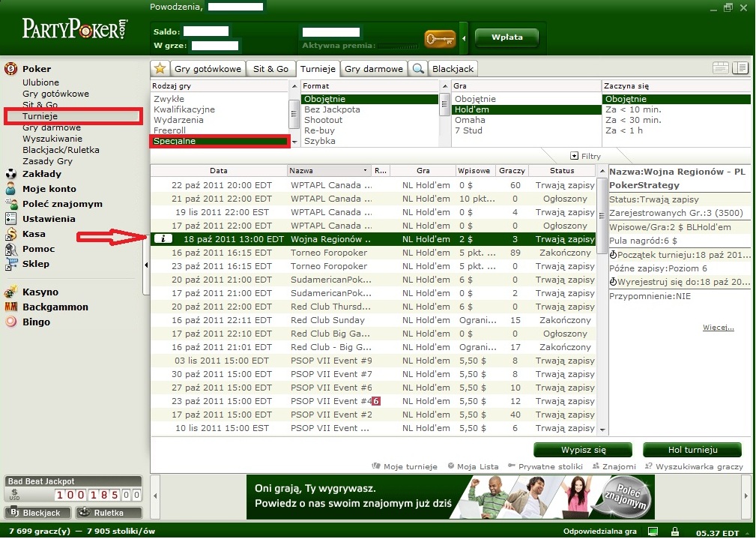
Task: Click arrow left of Wpłata button
Action: click(x=464, y=38)
